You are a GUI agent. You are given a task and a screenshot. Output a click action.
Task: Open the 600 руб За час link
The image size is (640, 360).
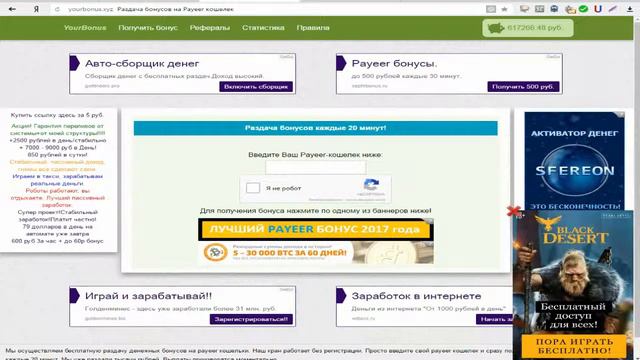pos(58,241)
